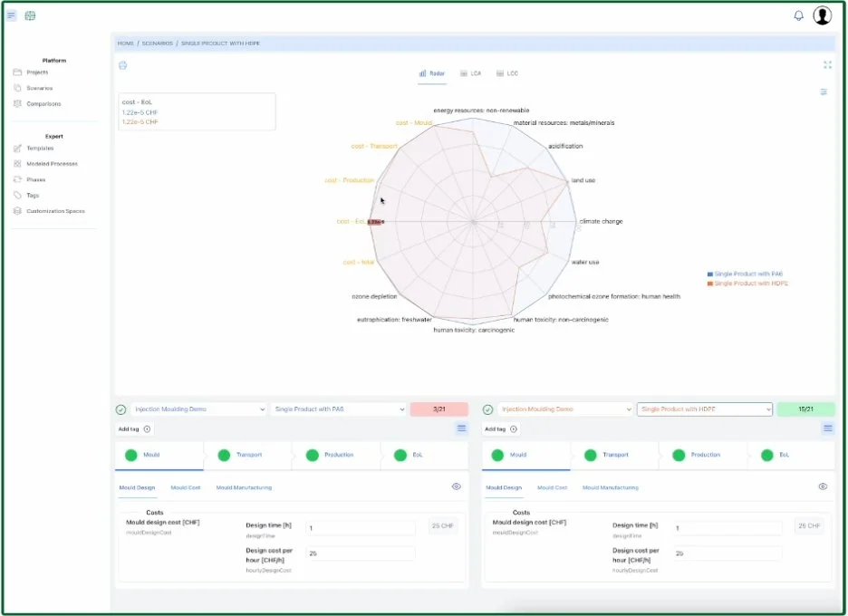Open the right panel's Mould Design tab
The image size is (848, 616).
504,488
